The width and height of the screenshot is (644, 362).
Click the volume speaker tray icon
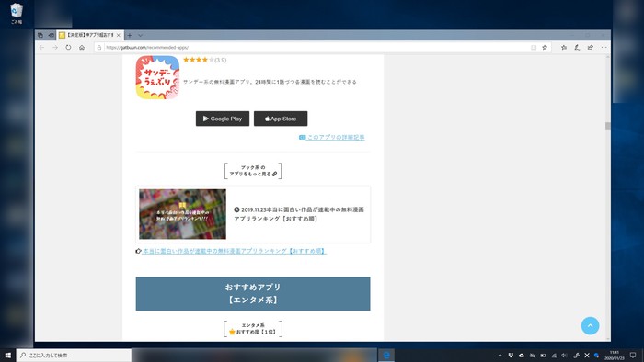click(x=564, y=356)
